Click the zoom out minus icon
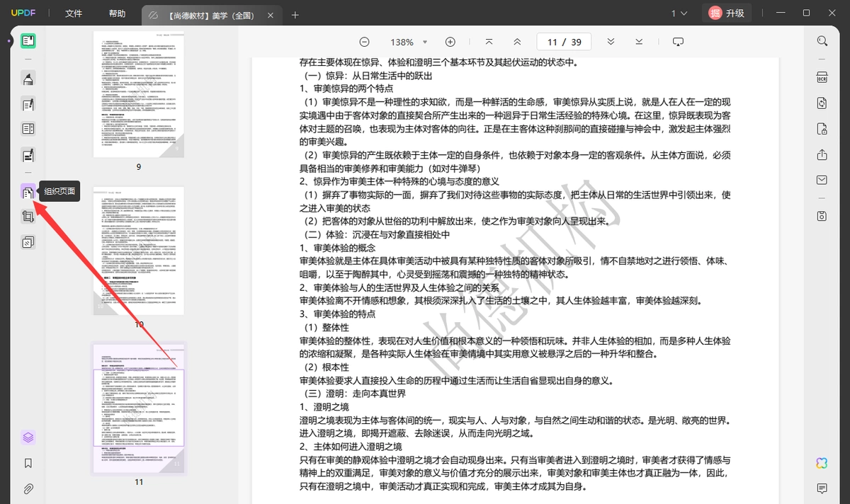Viewport: 850px width, 504px height. pyautogui.click(x=364, y=42)
